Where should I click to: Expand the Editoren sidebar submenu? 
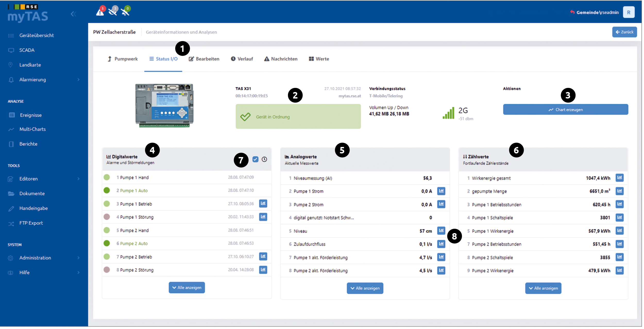44,179
